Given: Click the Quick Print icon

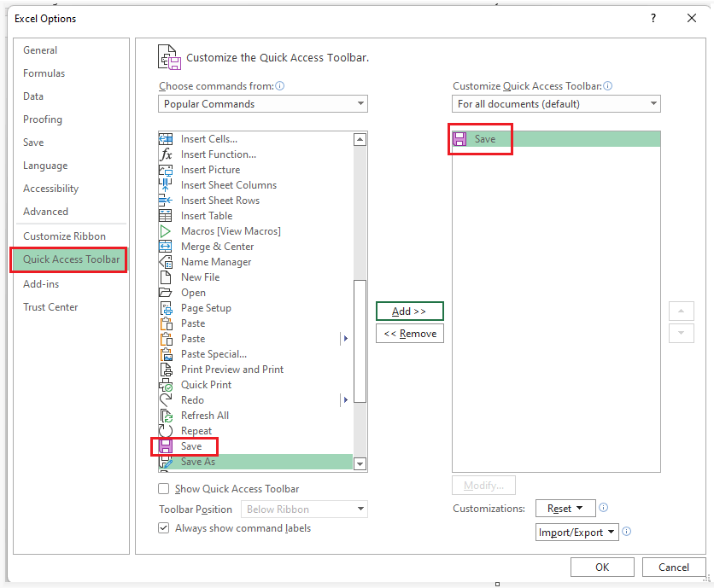Looking at the screenshot, I should (x=166, y=385).
